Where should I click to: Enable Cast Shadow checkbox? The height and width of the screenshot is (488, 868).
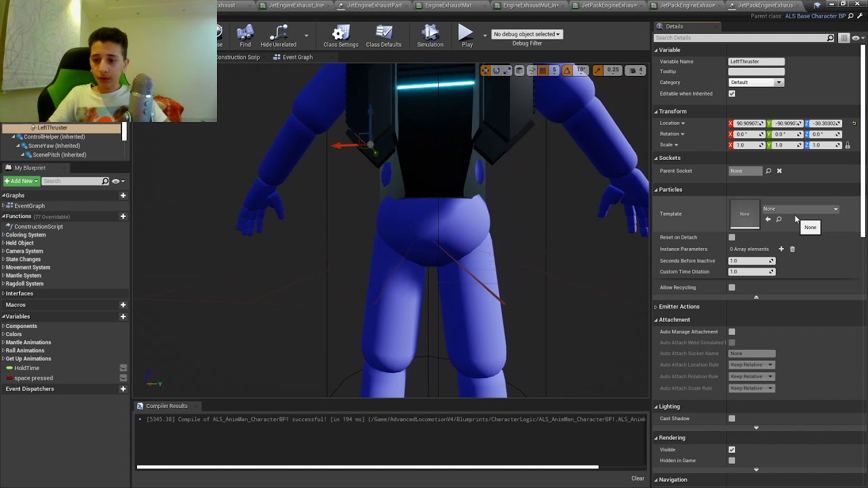click(732, 418)
